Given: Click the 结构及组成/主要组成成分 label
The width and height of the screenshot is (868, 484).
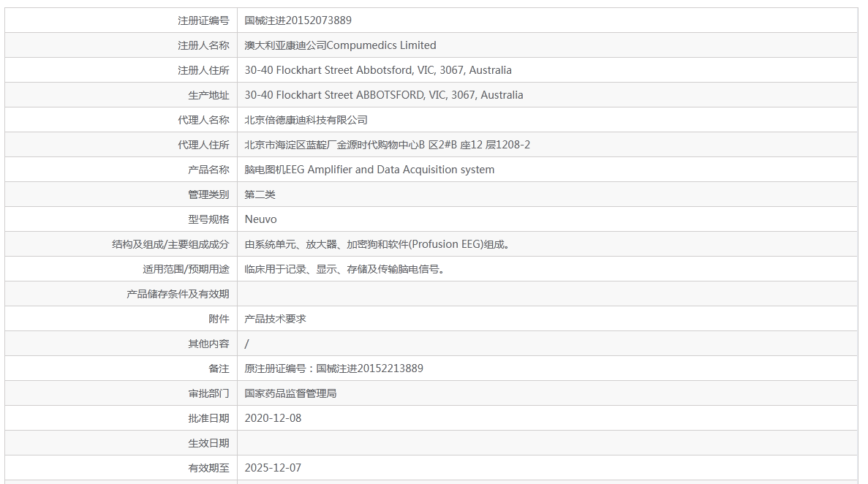Looking at the screenshot, I should pyautogui.click(x=170, y=244).
